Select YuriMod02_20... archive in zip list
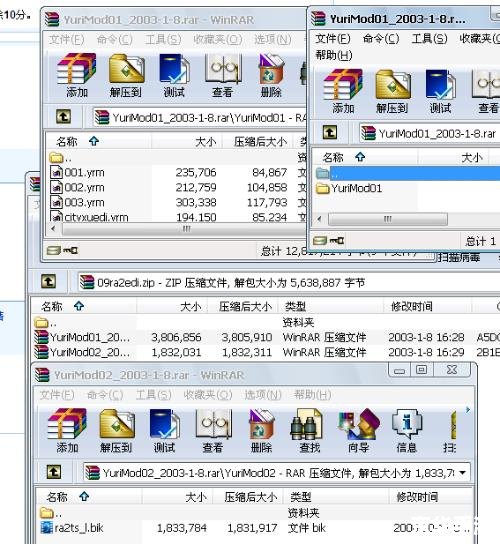This screenshot has width=500, height=544. pos(82,352)
